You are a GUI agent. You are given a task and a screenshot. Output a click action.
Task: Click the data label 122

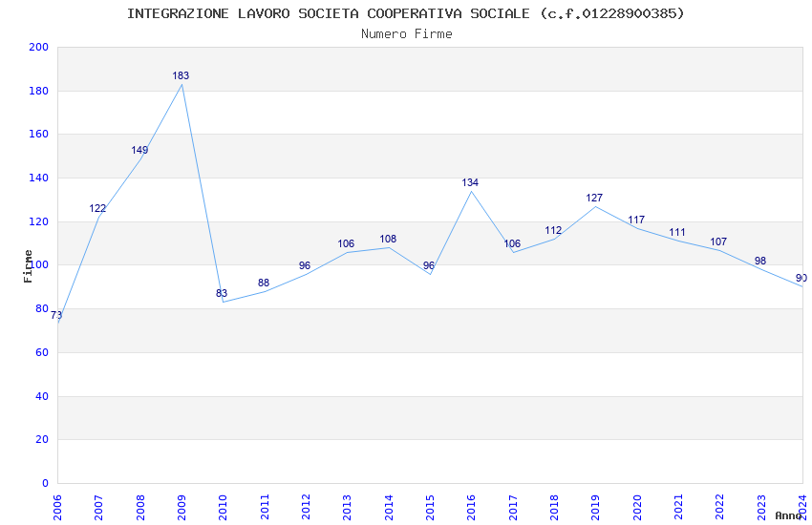tap(97, 208)
